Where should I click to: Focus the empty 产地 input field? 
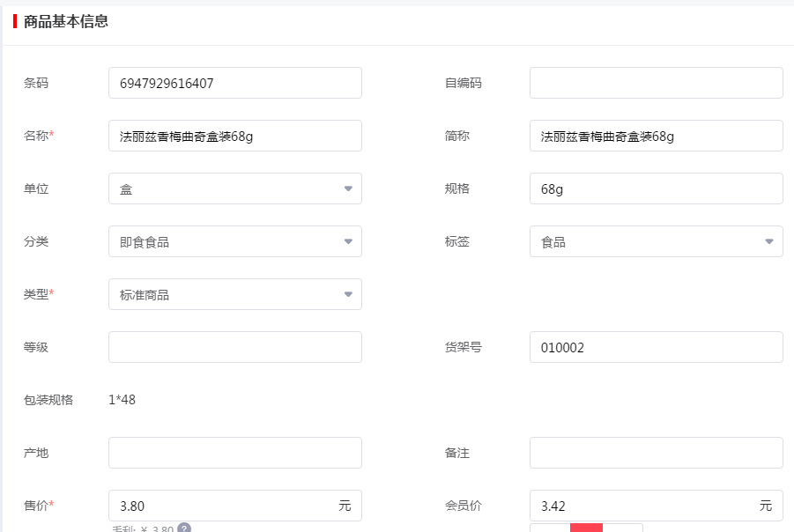click(x=234, y=453)
